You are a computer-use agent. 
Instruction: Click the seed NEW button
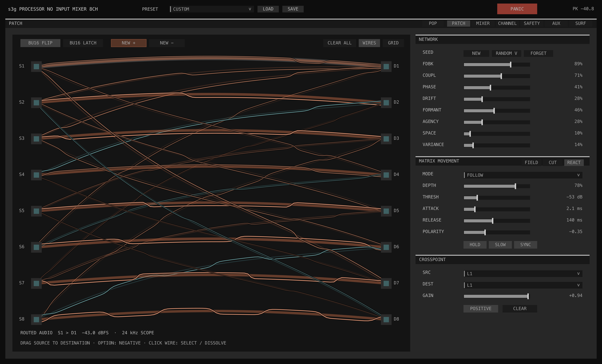476,53
